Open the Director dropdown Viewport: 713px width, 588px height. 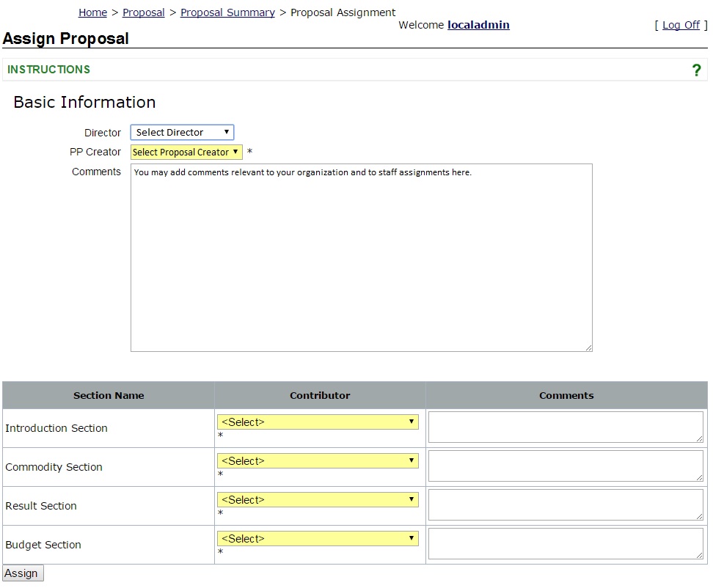pos(182,133)
